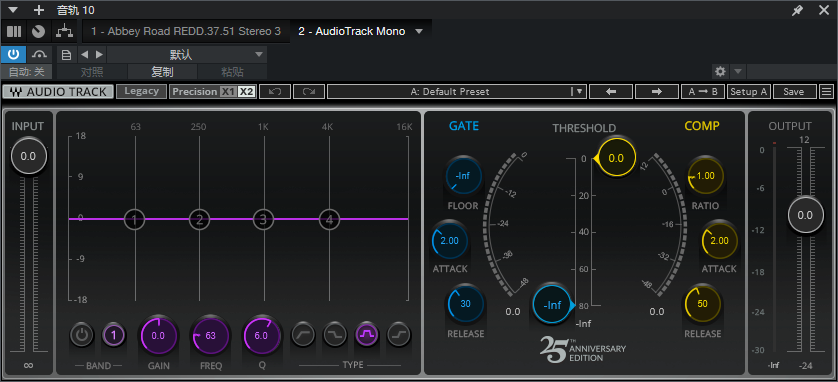Image resolution: width=838 pixels, height=382 pixels.
Task: Click the 自动: 关 automation button
Action: pyautogui.click(x=27, y=72)
